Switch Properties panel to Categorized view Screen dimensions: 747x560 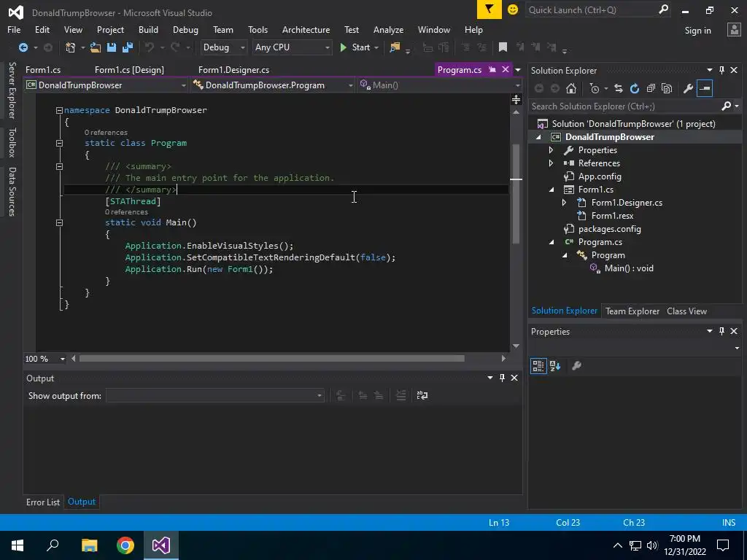538,366
